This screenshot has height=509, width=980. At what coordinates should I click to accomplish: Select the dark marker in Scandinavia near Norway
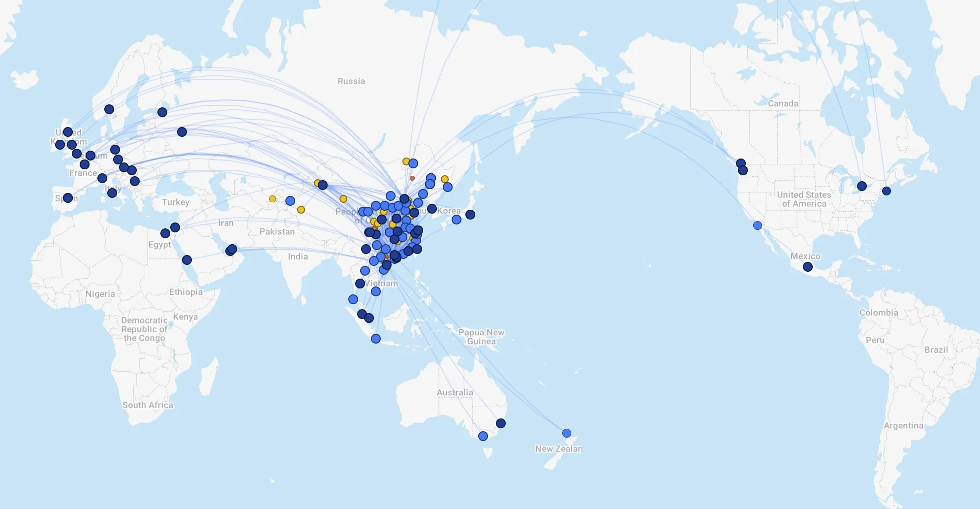tap(109, 109)
